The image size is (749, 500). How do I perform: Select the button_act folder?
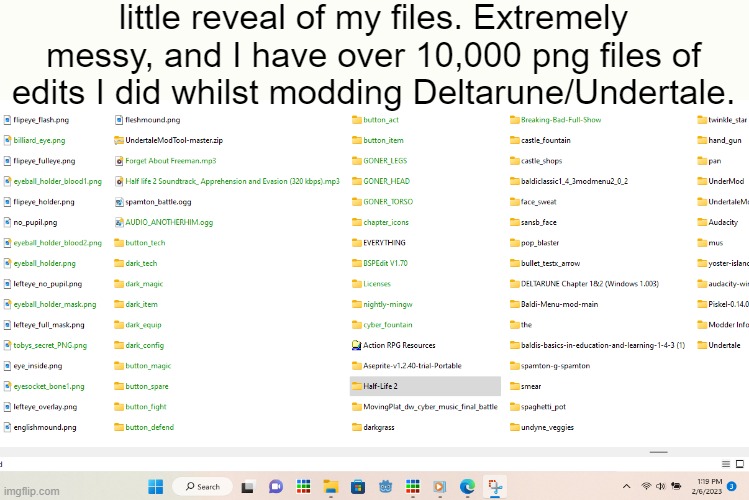pos(375,119)
